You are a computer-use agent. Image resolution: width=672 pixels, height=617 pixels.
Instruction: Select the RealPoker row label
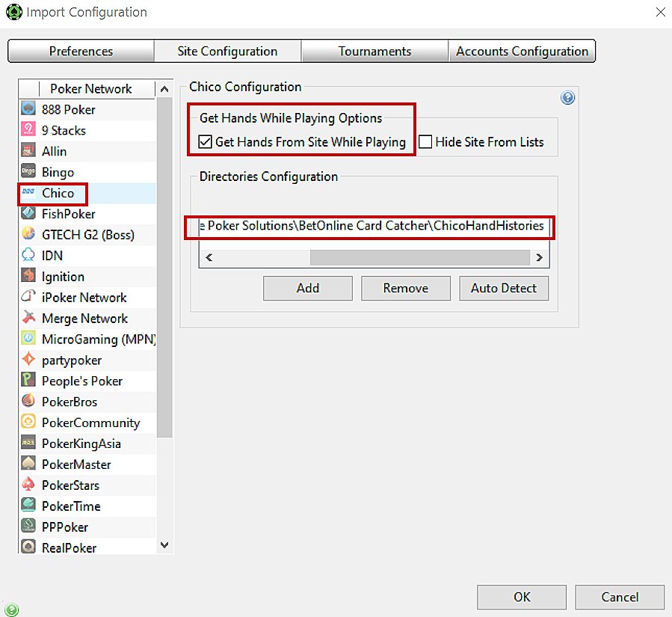[x=69, y=547]
